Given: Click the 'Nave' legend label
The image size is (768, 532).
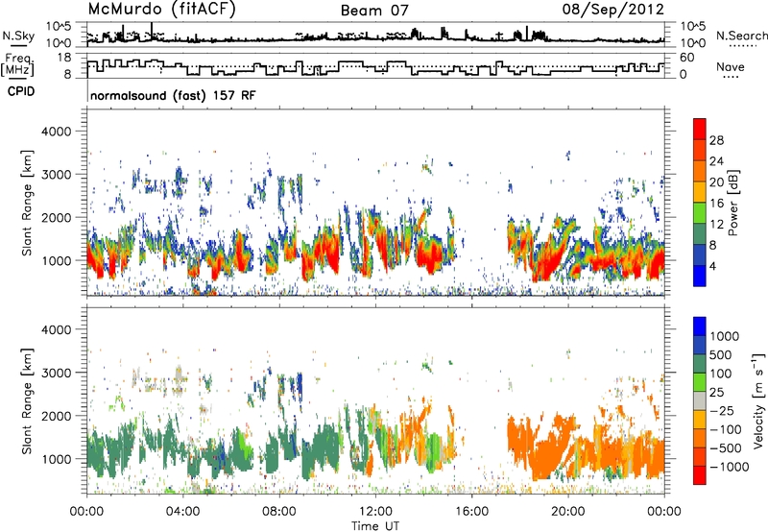Looking at the screenshot, I should pyautogui.click(x=731, y=66).
